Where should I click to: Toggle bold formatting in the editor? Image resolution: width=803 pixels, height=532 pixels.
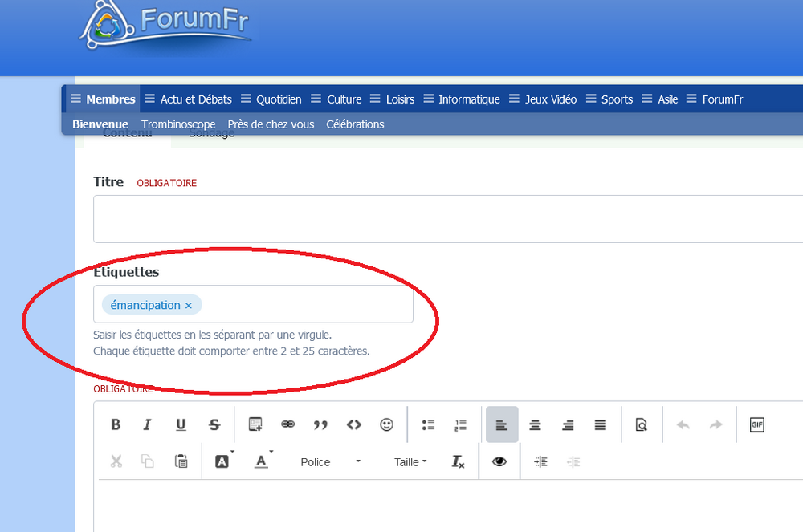coord(116,425)
